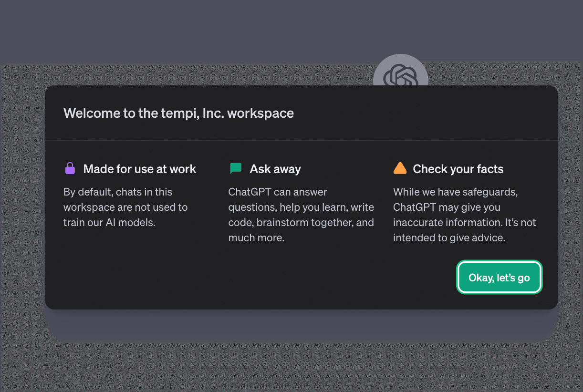This screenshot has height=392, width=583.
Task: Click the paragraph about ChatGPT answering questions
Action: point(301,215)
